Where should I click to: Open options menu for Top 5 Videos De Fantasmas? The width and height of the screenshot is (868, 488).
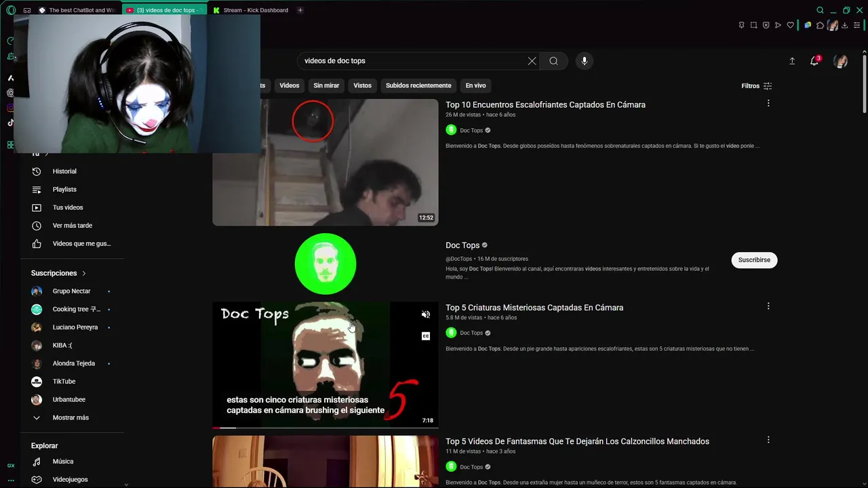[768, 440]
